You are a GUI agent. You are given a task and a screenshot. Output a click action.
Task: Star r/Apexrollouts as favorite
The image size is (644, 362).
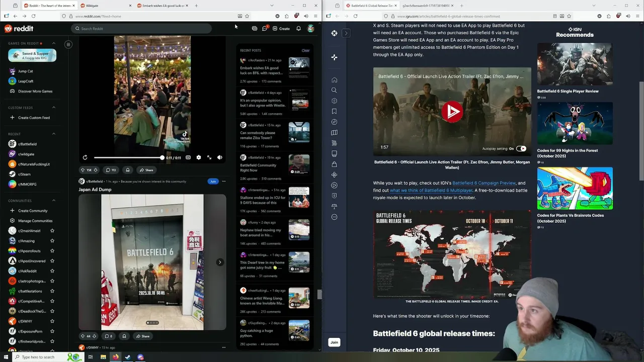[52, 251]
